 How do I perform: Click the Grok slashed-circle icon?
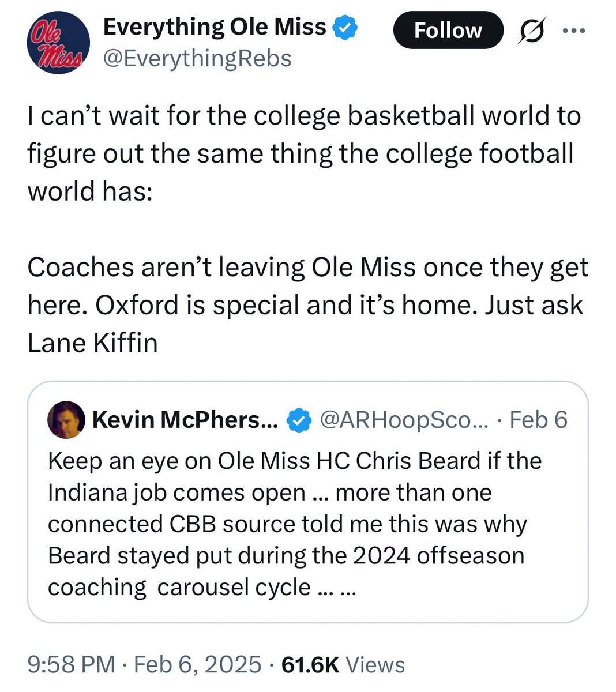tap(526, 31)
